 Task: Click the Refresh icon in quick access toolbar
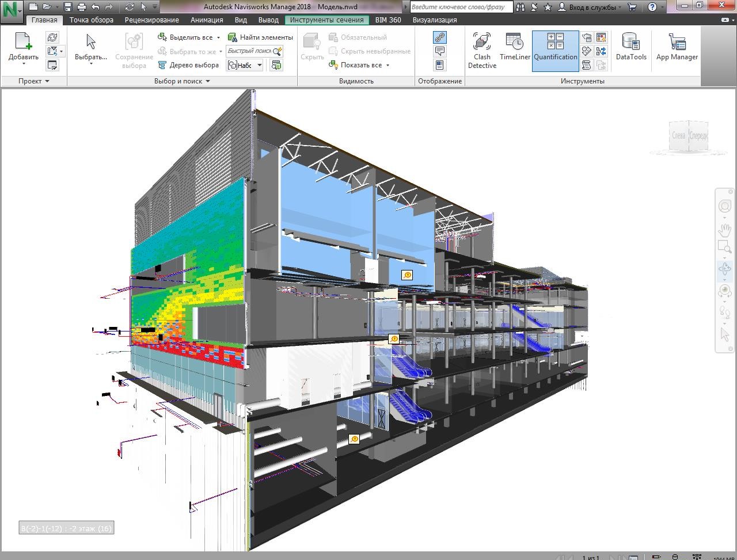click(130, 7)
